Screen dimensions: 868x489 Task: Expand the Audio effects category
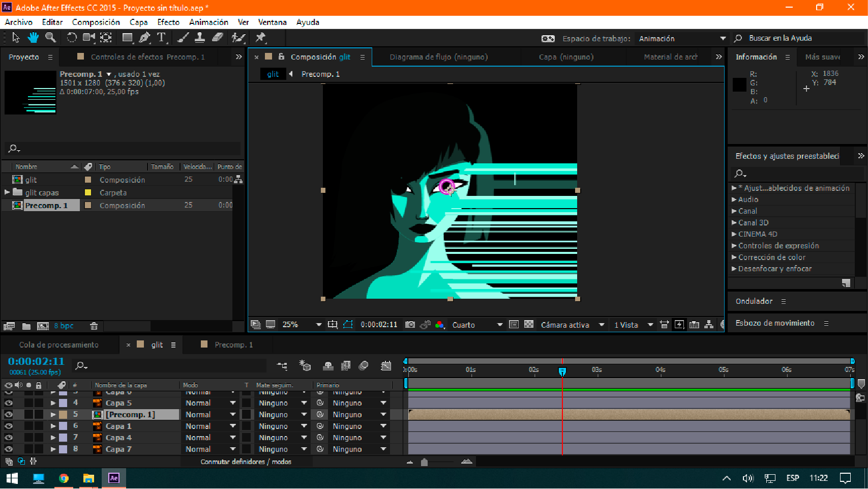pos(734,199)
